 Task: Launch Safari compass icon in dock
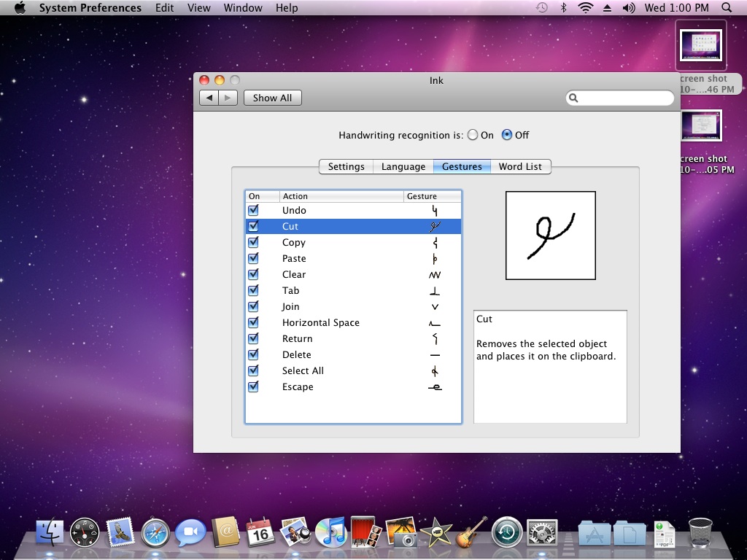coord(155,533)
